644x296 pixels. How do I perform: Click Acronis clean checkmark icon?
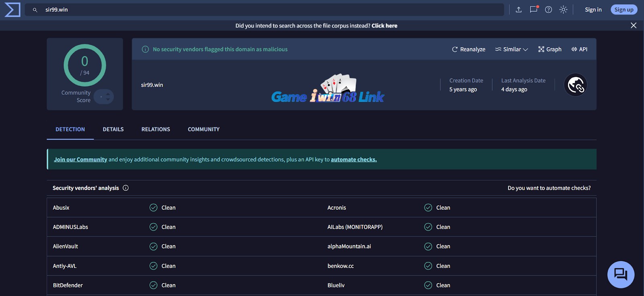tap(428, 208)
